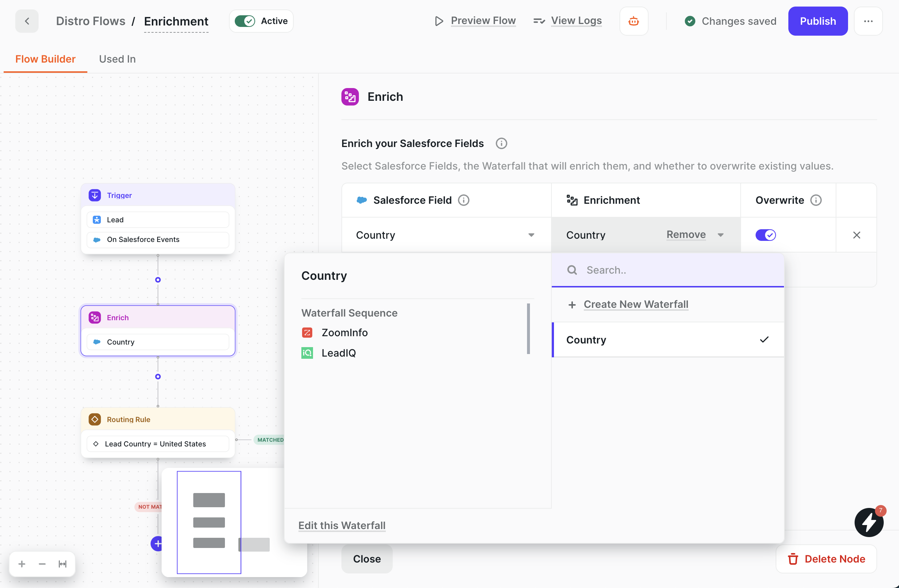Click On Salesforce Events in Trigger node
Viewport: 899px width, 588px height.
click(158, 239)
